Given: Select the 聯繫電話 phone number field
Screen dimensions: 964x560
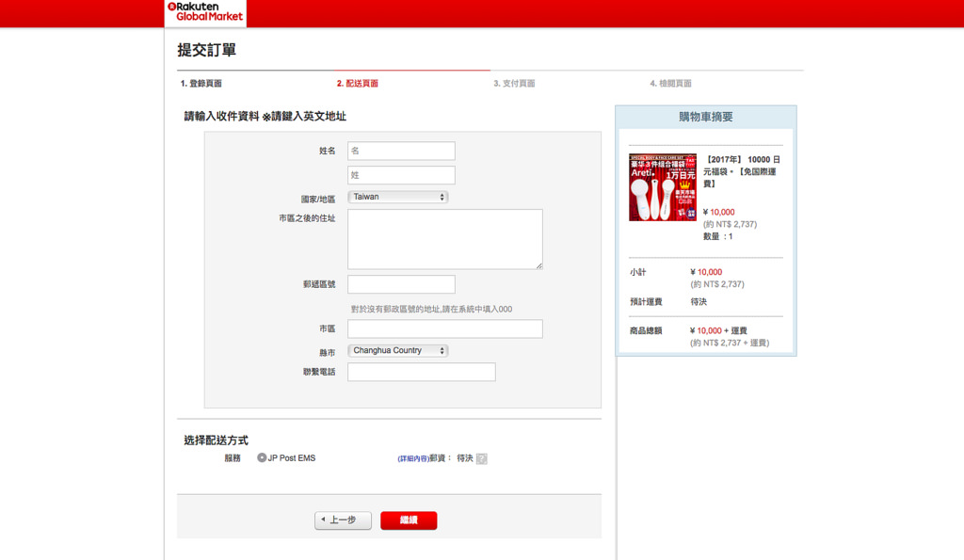Looking at the screenshot, I should coord(421,372).
